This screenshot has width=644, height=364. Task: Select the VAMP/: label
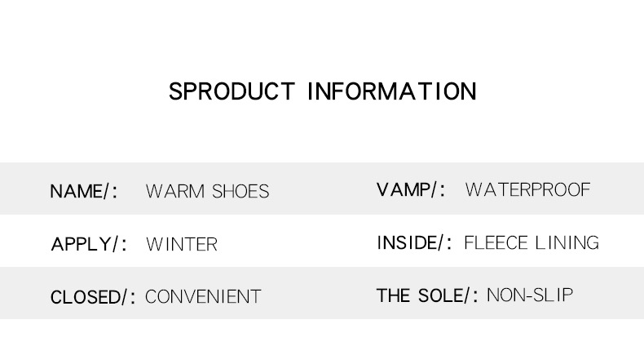pos(411,190)
